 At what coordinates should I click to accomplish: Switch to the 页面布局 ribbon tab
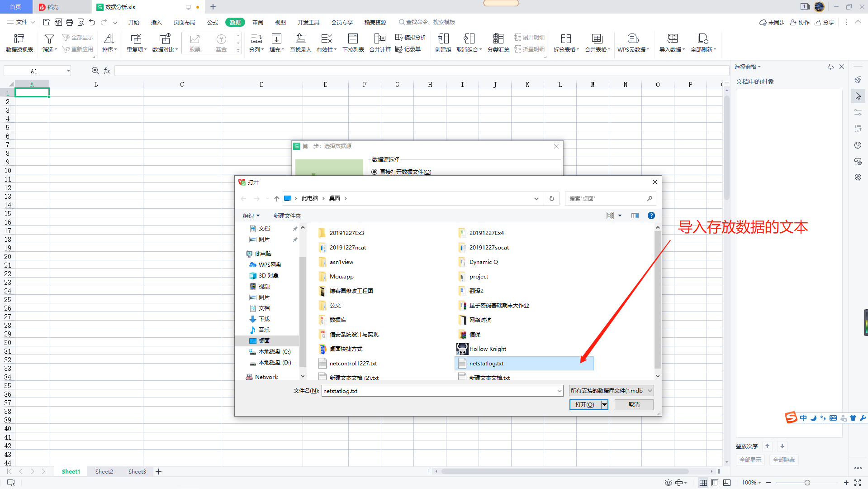[184, 22]
